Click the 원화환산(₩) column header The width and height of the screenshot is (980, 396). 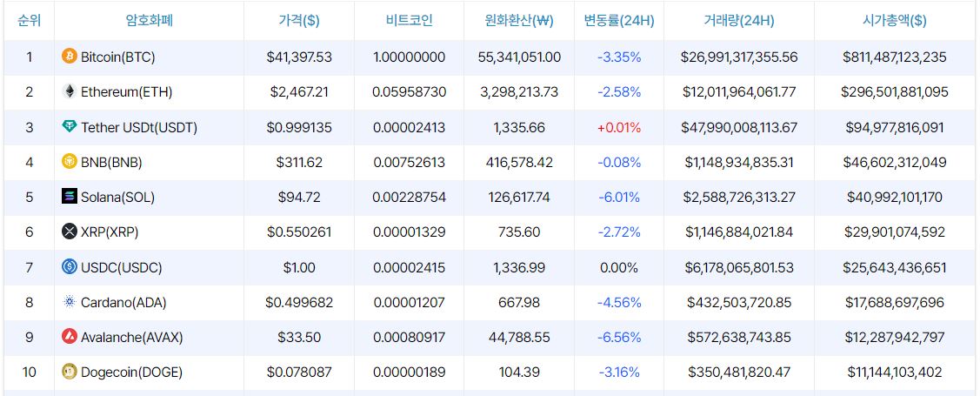pyautogui.click(x=520, y=20)
